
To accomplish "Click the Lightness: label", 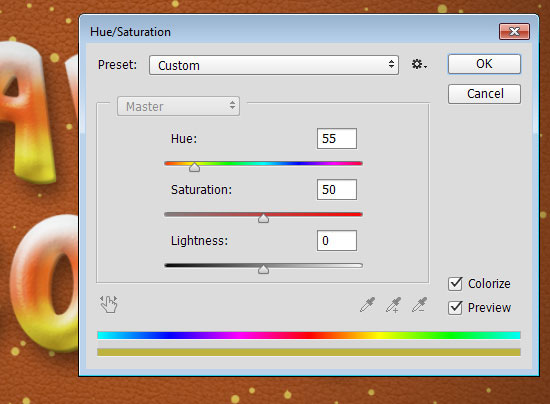I will (199, 241).
